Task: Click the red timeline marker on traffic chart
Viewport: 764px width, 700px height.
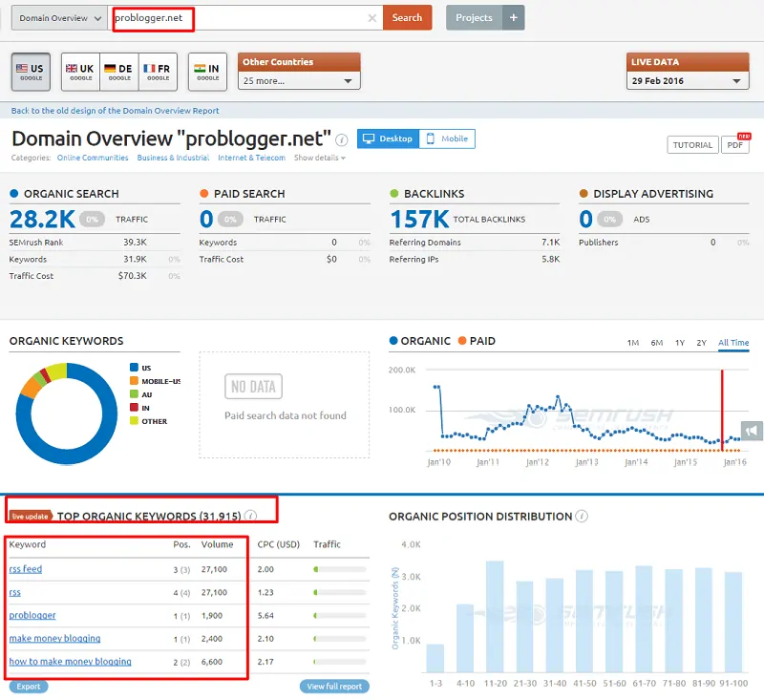Action: (x=722, y=410)
